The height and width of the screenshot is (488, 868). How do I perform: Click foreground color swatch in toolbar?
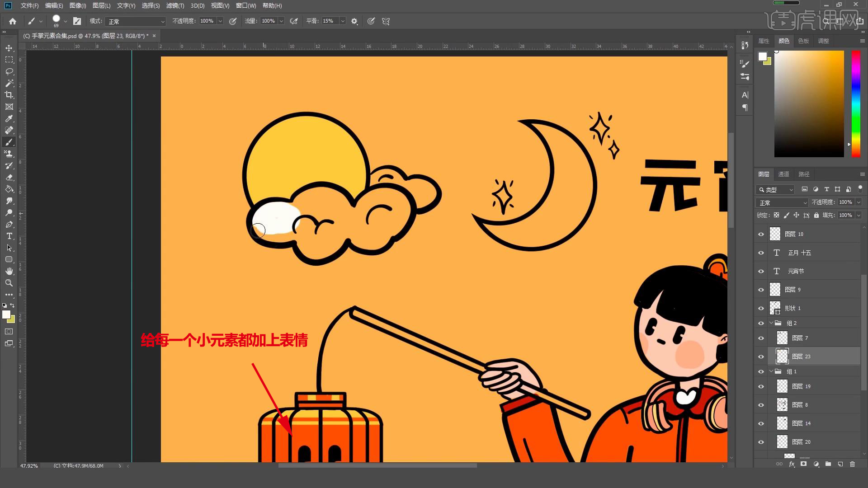click(6, 314)
